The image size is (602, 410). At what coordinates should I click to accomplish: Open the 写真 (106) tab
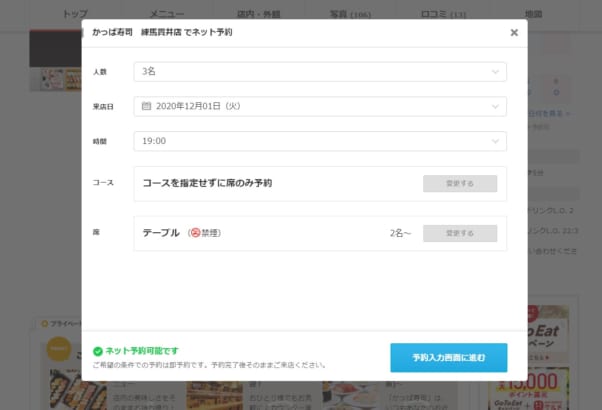pos(350,14)
